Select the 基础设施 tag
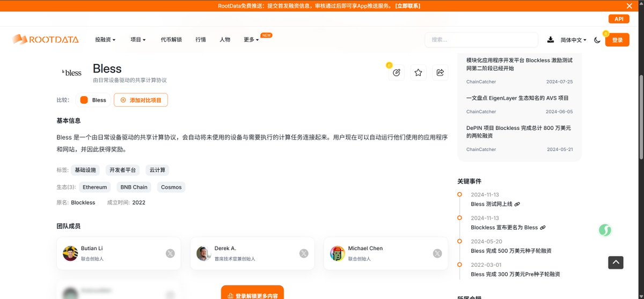The width and height of the screenshot is (644, 299). click(x=85, y=170)
